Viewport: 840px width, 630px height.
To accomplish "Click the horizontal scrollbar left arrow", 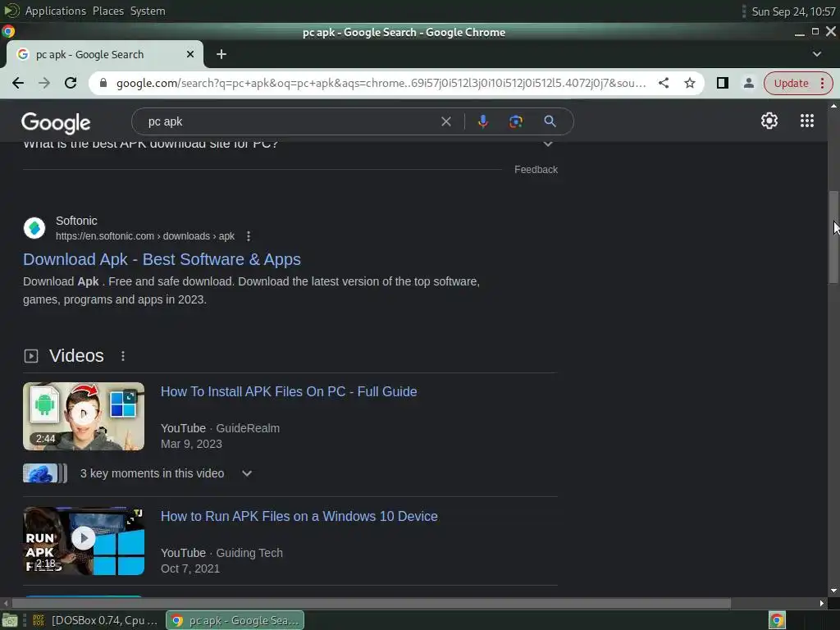I will pyautogui.click(x=6, y=603).
